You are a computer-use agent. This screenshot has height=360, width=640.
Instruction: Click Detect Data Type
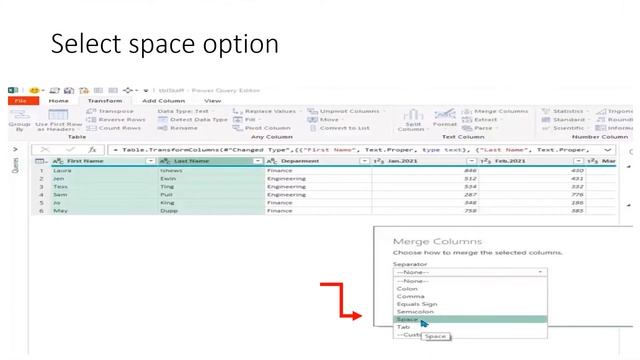[x=192, y=120]
